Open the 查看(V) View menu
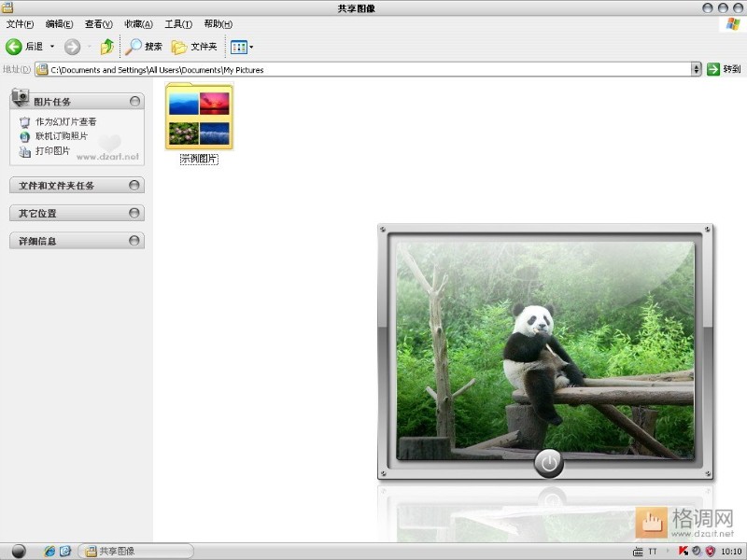 pyautogui.click(x=98, y=24)
